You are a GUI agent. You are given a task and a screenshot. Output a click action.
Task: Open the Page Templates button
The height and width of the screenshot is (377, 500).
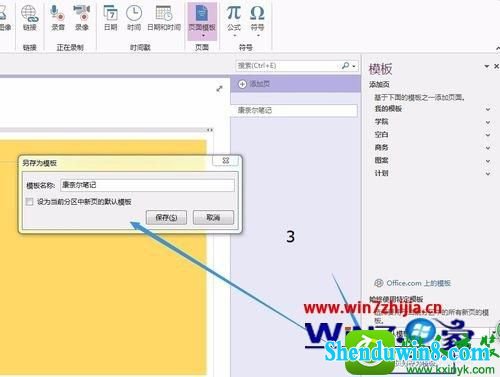[202, 21]
